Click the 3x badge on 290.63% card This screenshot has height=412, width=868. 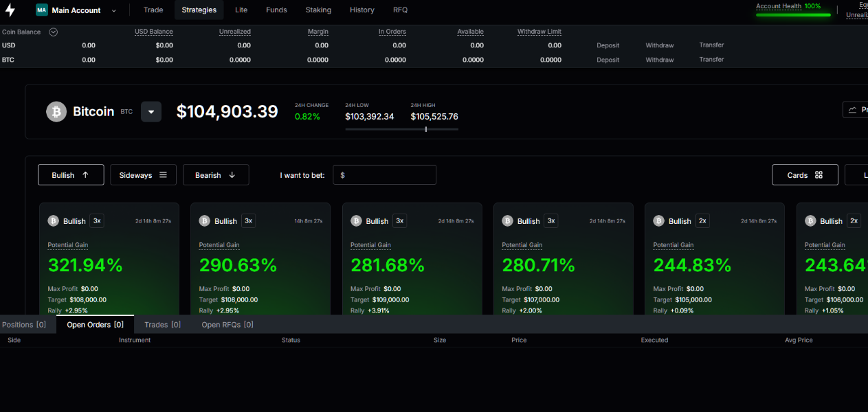[248, 221]
